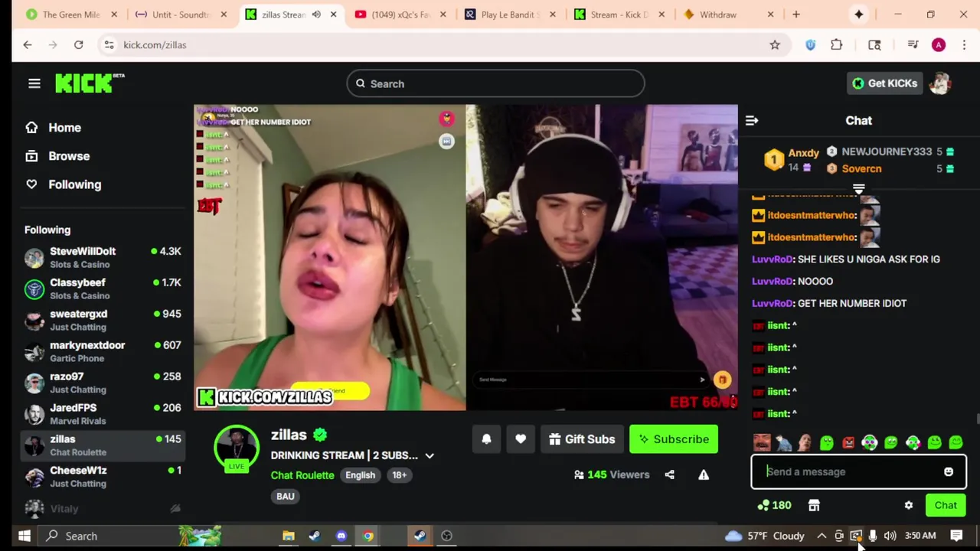The image size is (980, 551).
Task: Reload the kick.com page
Action: 78,45
